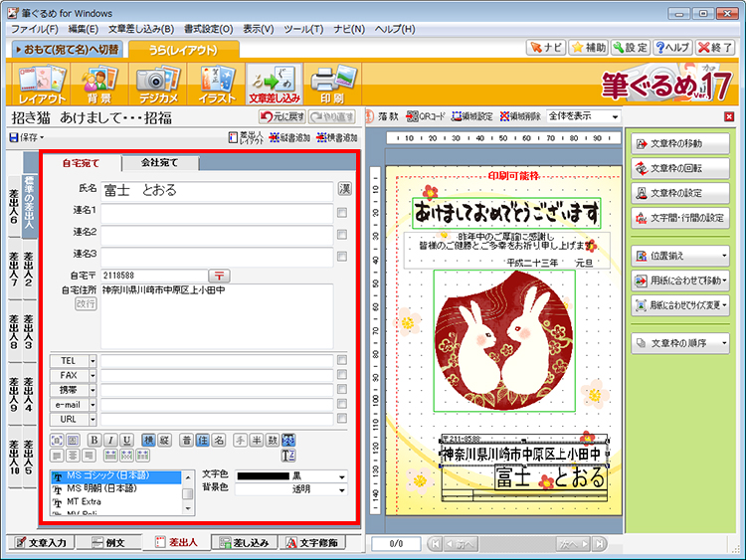Open the イラスト illustration tool
The height and width of the screenshot is (560, 746).
[217, 85]
